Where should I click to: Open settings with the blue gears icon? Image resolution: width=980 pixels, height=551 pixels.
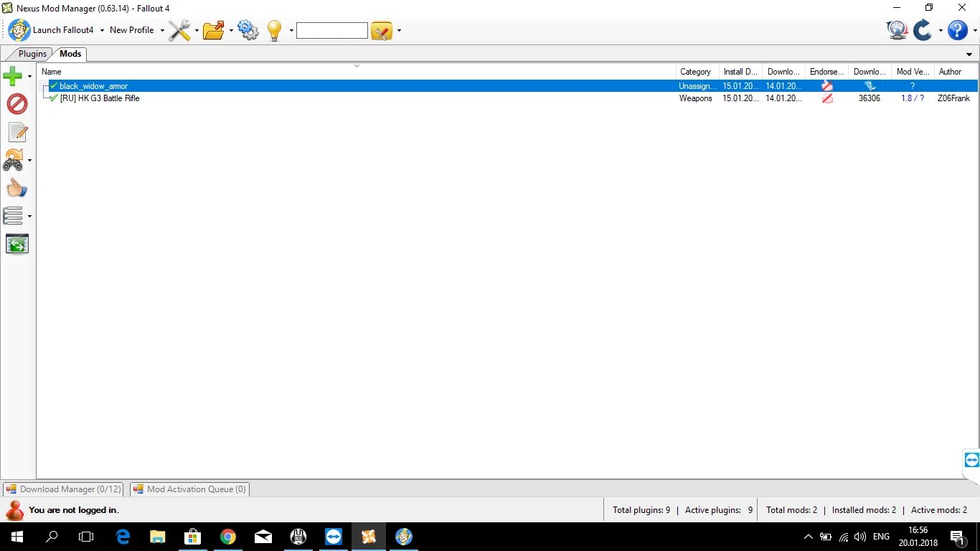(248, 30)
